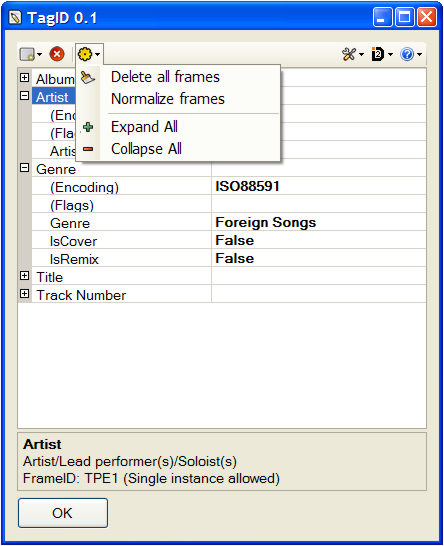Image resolution: width=444 pixels, height=546 pixels.
Task: Click the OK button
Action: click(63, 513)
